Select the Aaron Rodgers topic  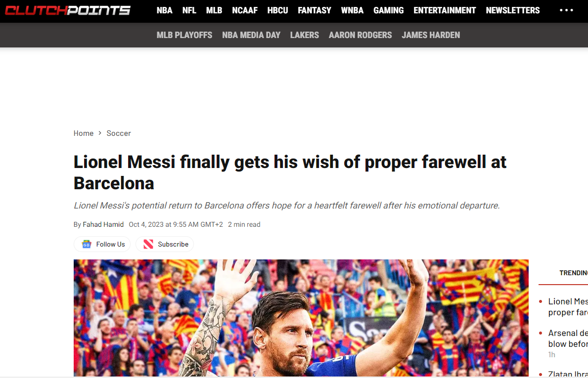(360, 35)
